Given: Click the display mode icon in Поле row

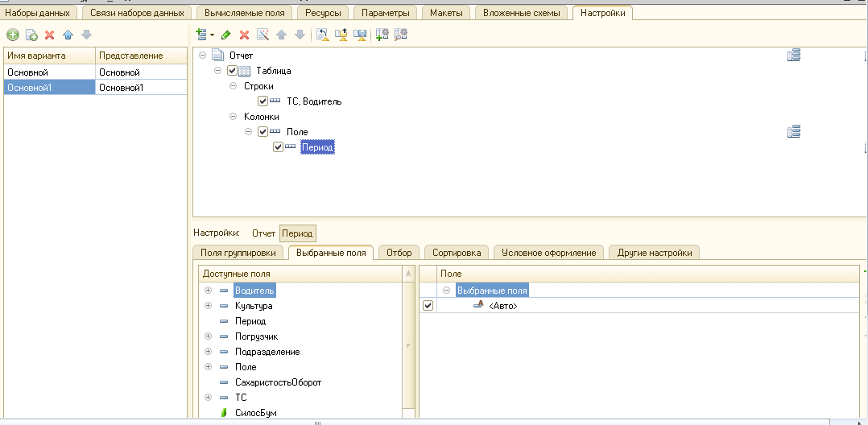Looking at the screenshot, I should pos(794,131).
